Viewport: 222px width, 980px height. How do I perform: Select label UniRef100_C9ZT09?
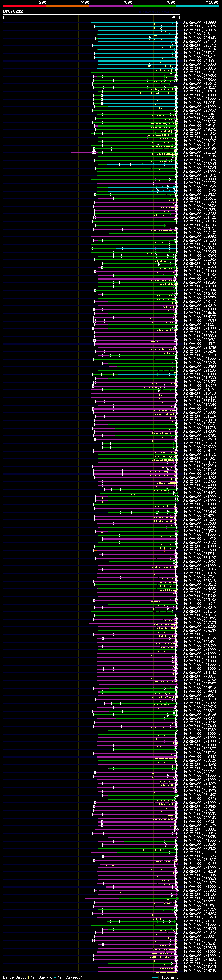199,489
